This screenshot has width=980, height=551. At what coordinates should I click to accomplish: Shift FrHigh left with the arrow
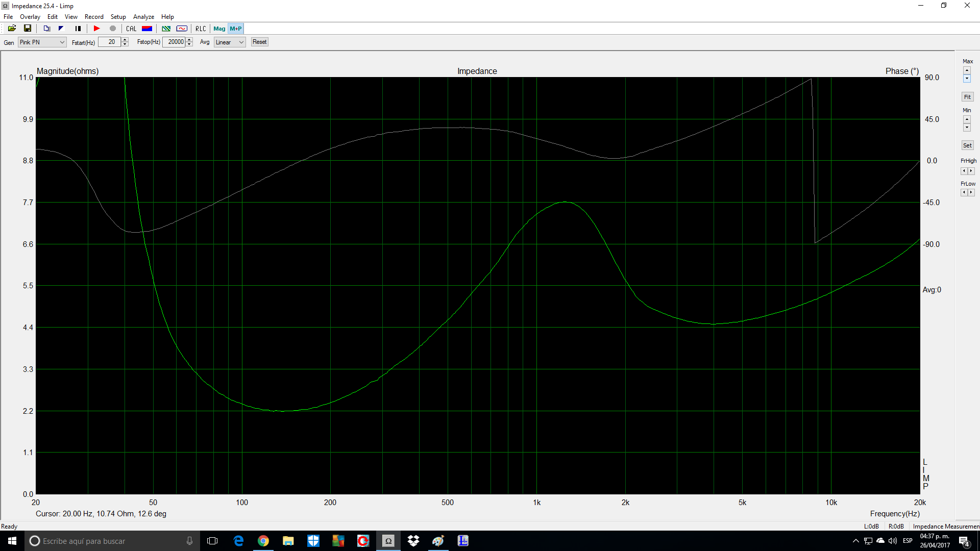pos(964,171)
